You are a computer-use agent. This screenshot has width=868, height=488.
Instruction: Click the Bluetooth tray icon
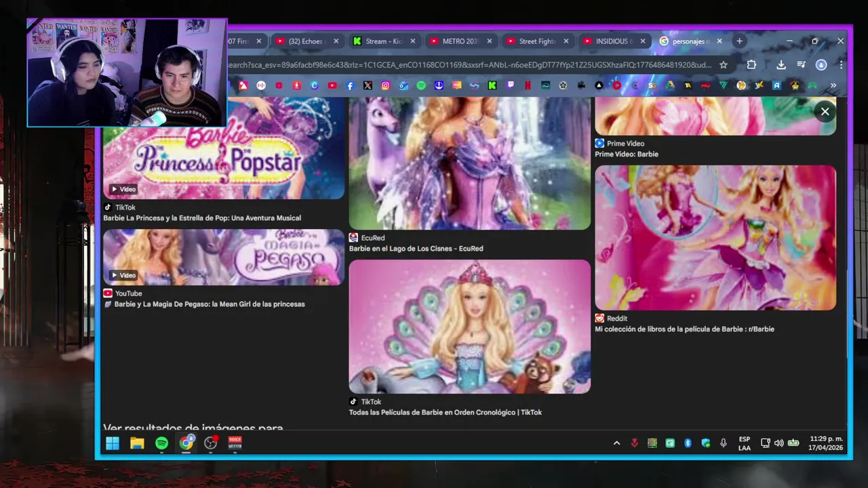[688, 443]
